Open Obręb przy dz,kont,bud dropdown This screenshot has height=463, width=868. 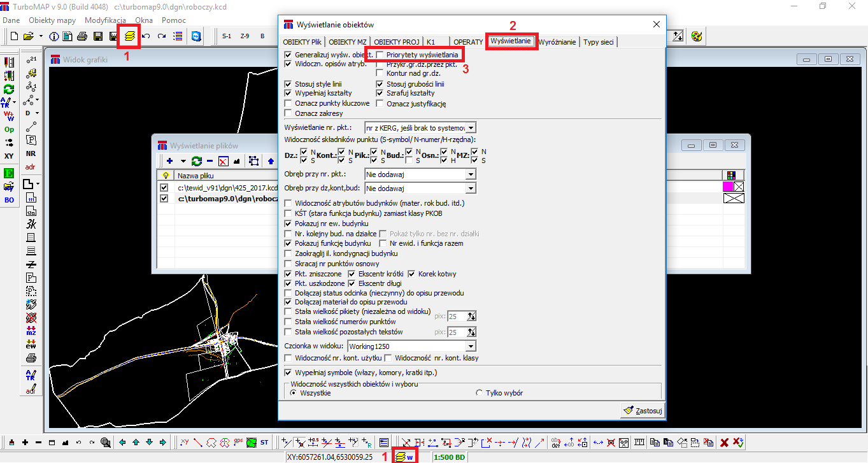click(471, 189)
